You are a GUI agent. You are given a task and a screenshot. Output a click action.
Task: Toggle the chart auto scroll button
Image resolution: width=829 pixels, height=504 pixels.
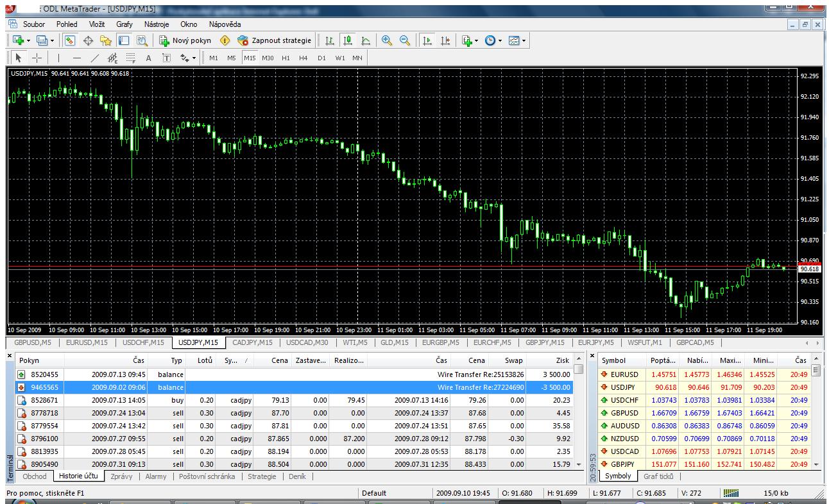[x=427, y=40]
